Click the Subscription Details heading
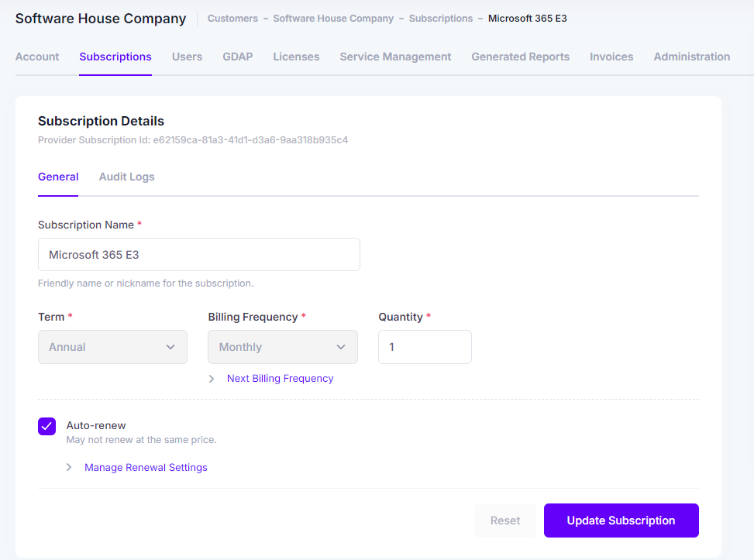Screen dimensions: 754x560 [x=101, y=121]
